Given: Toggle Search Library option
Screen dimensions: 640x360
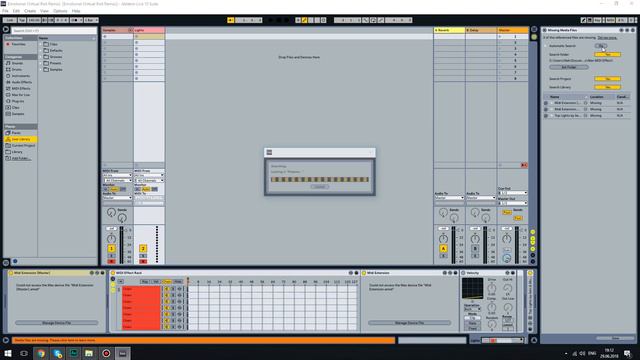Looking at the screenshot, I should click(607, 87).
